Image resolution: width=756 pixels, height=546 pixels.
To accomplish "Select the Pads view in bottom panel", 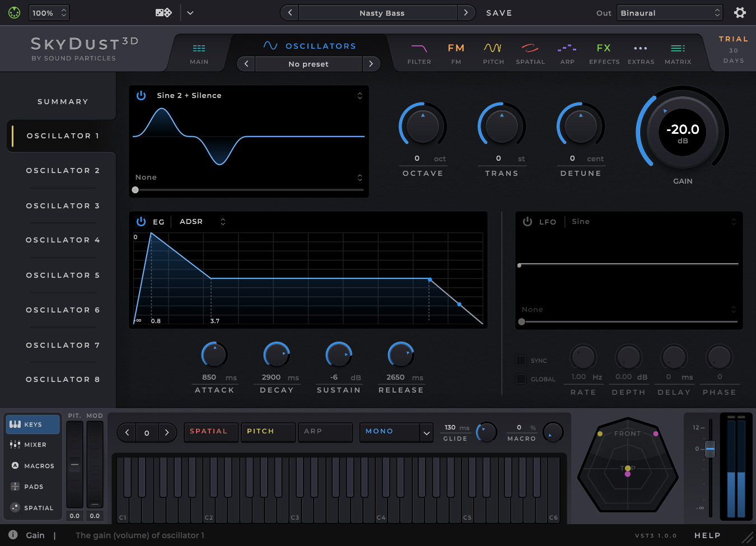I will pyautogui.click(x=32, y=487).
